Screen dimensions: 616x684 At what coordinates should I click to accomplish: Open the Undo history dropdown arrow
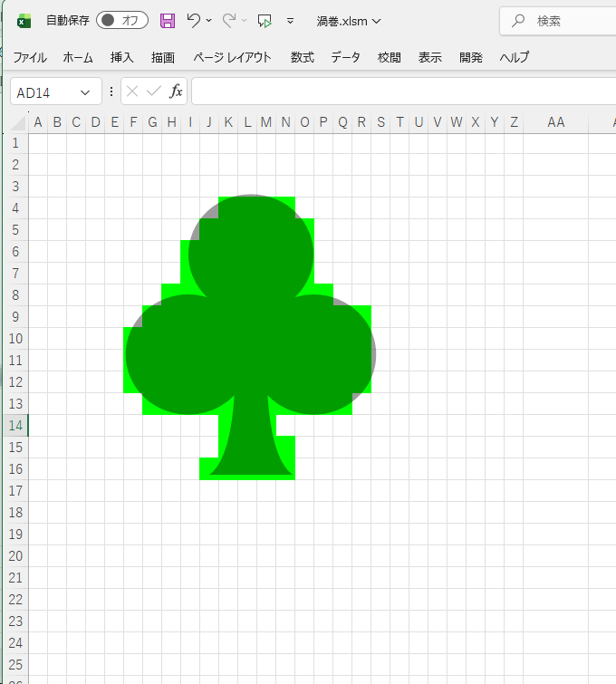pos(209,21)
